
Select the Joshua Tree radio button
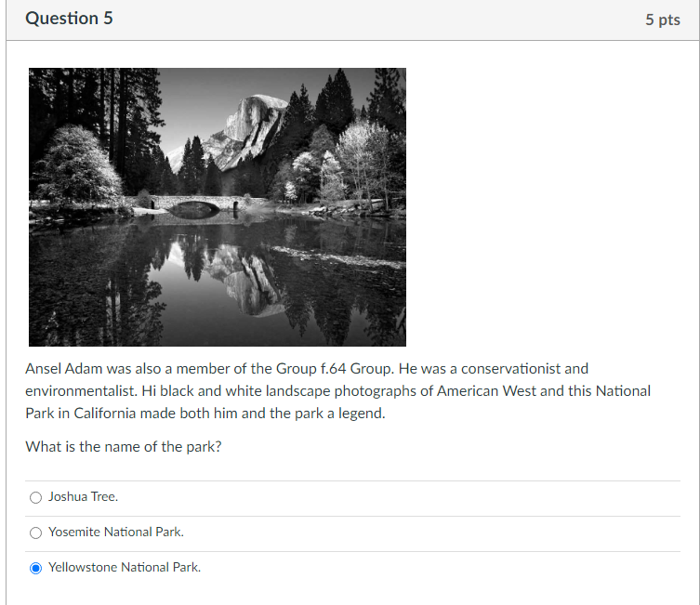point(35,497)
